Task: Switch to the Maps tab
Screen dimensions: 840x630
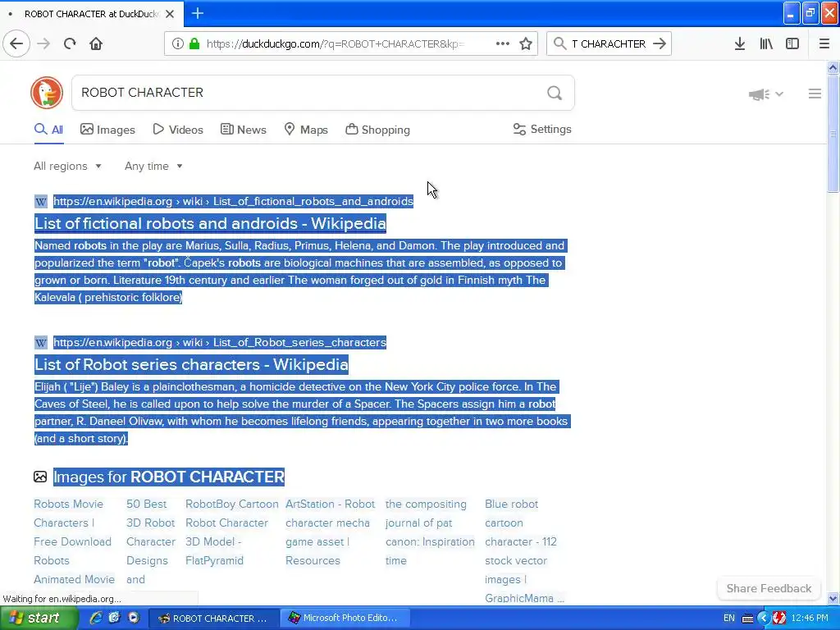Action: [306, 130]
